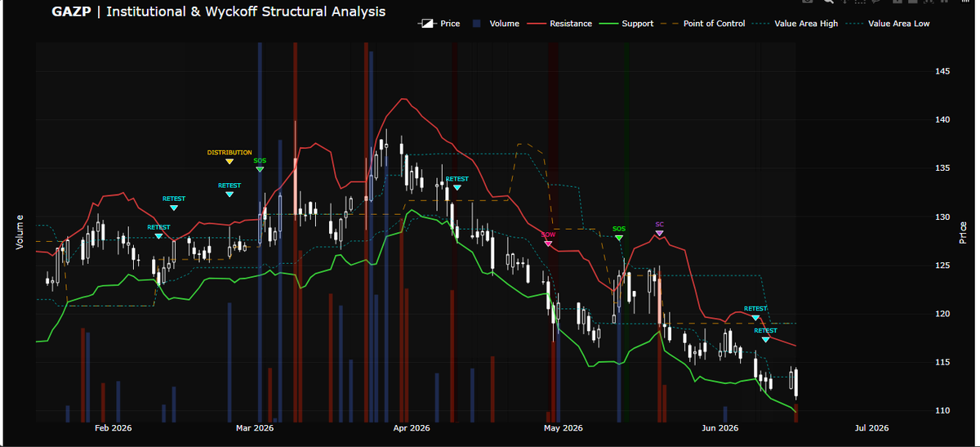Hide the Support line via the legend
Screen dimensions: 980x447
coord(628,24)
